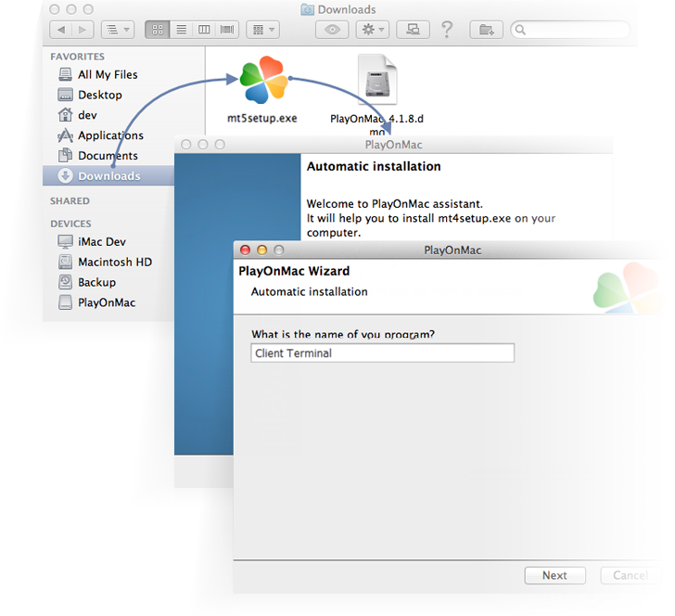The height and width of the screenshot is (616, 675).
Task: Click Cancel in PlayOnMac Wizard
Action: click(630, 575)
